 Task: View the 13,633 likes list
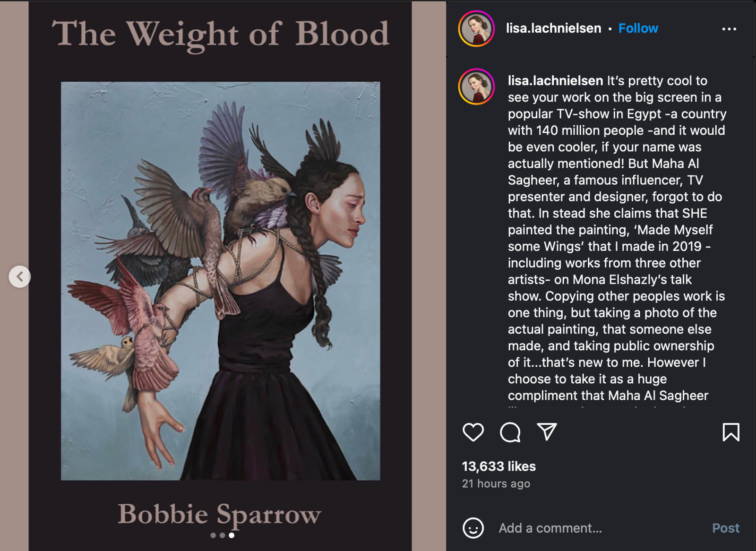point(498,466)
